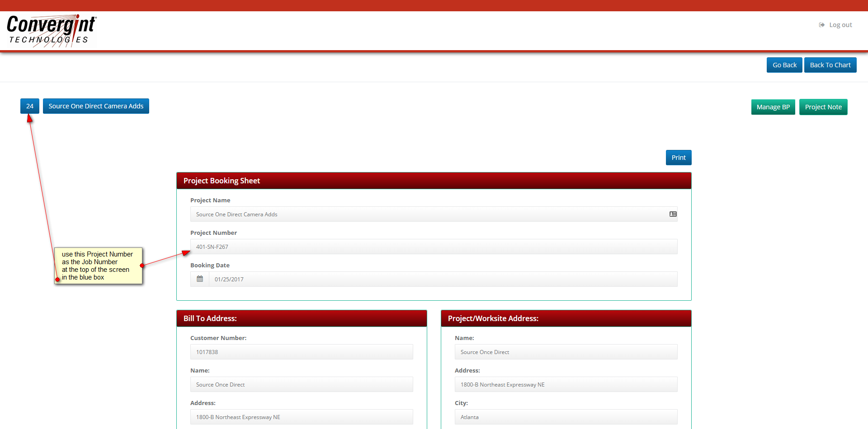The width and height of the screenshot is (868, 429).
Task: Return using Back To Chart button
Action: point(830,65)
